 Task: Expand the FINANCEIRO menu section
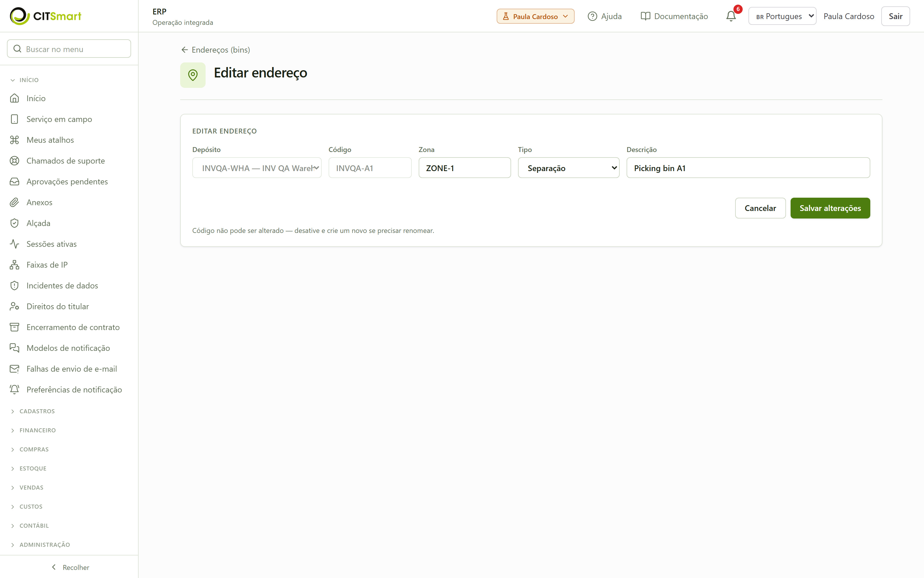point(33,430)
